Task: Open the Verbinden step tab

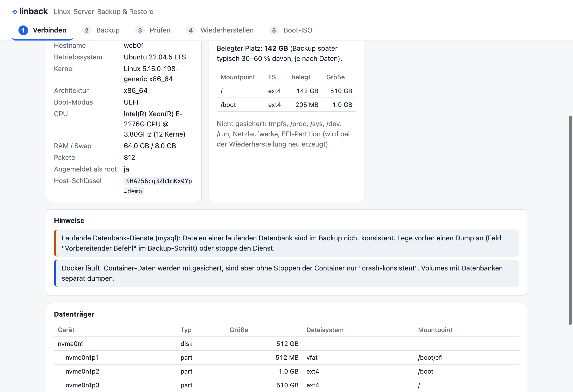Action: (x=42, y=30)
